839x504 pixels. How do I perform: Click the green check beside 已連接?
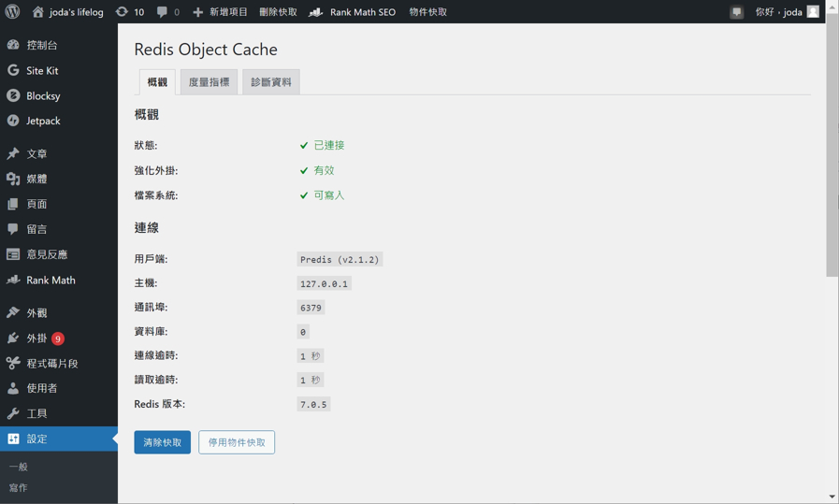(x=304, y=145)
